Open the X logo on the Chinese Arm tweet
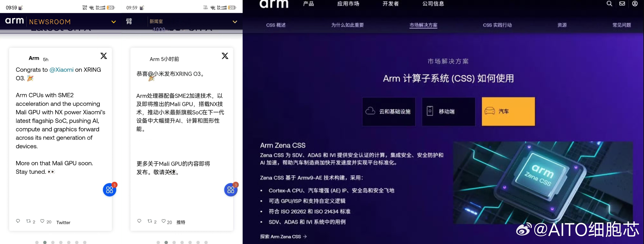The image size is (644, 244). [225, 56]
